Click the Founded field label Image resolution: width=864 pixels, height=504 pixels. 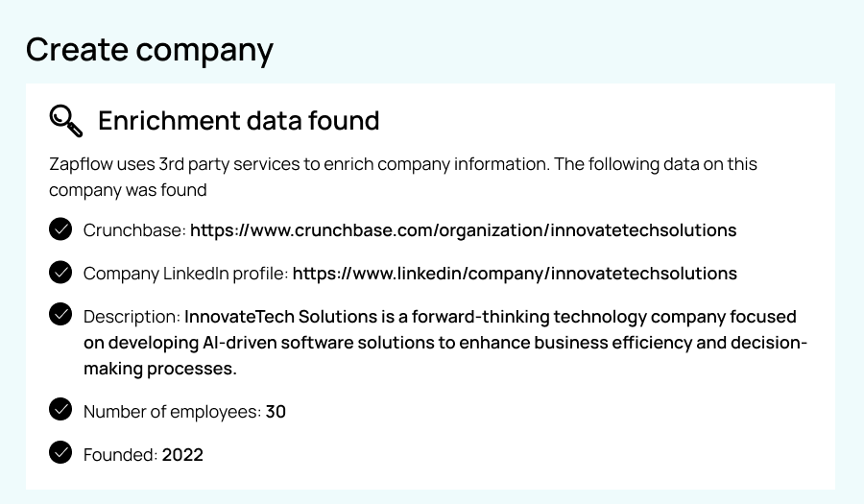[x=121, y=455]
